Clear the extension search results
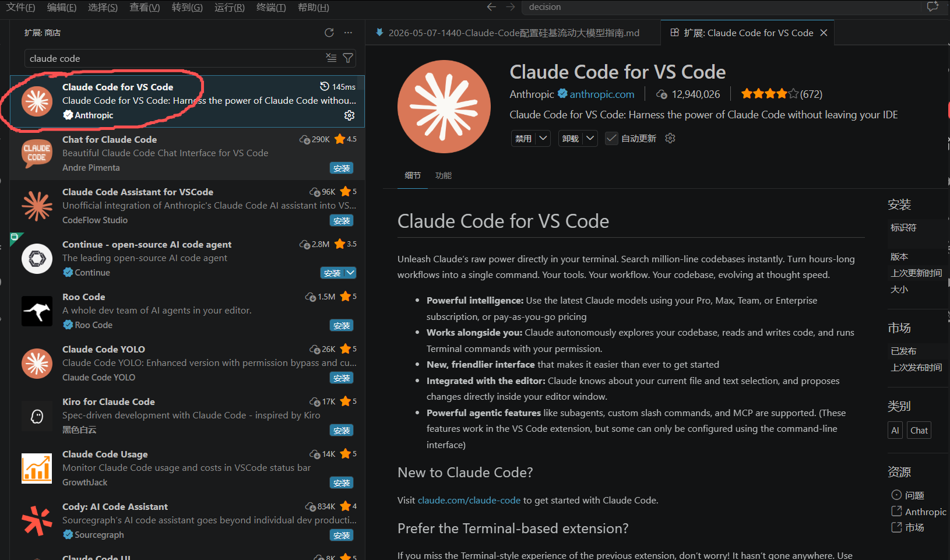 point(331,58)
